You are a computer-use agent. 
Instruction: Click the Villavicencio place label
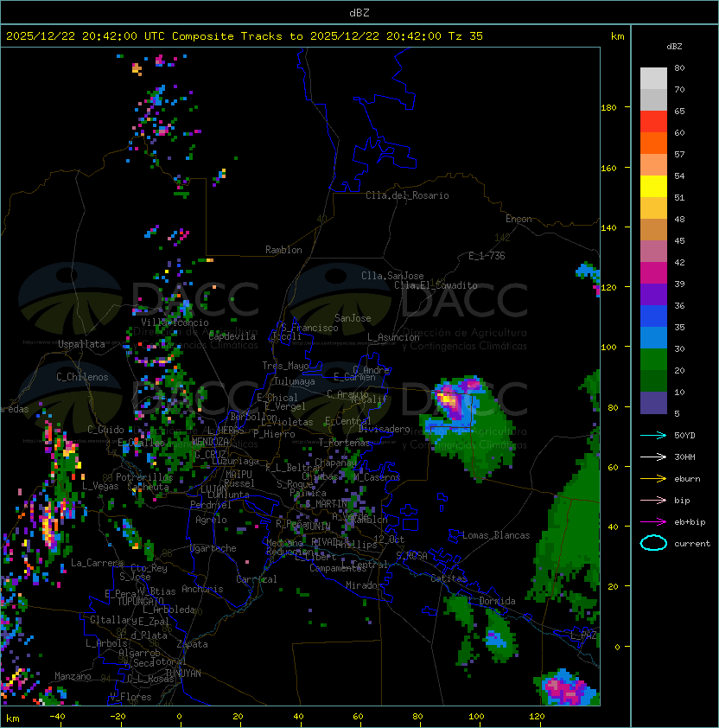pyautogui.click(x=175, y=322)
